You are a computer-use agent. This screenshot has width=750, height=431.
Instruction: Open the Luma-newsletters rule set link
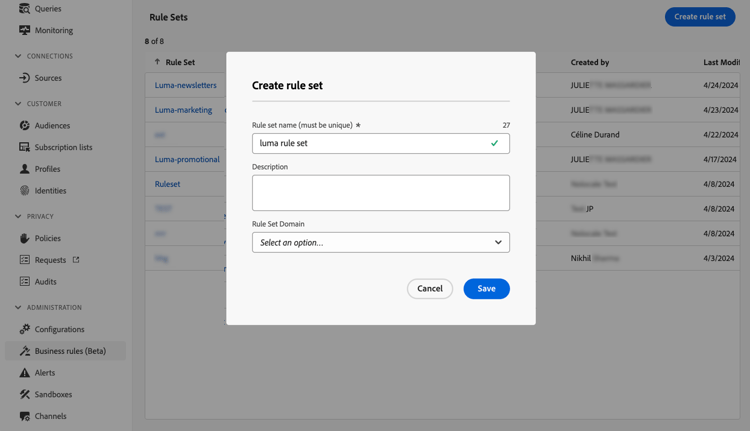[x=185, y=85]
